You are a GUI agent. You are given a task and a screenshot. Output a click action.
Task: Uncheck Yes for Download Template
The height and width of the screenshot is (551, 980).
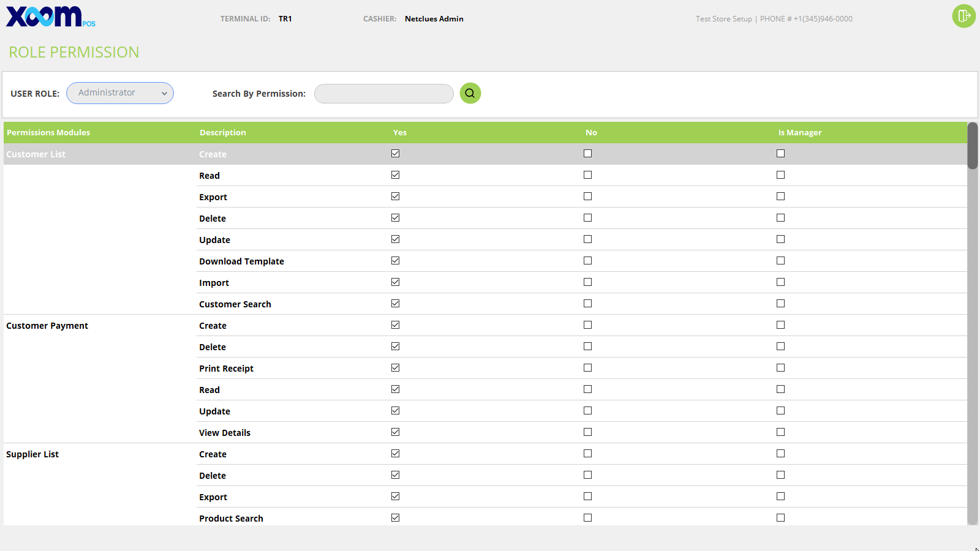[x=396, y=261]
